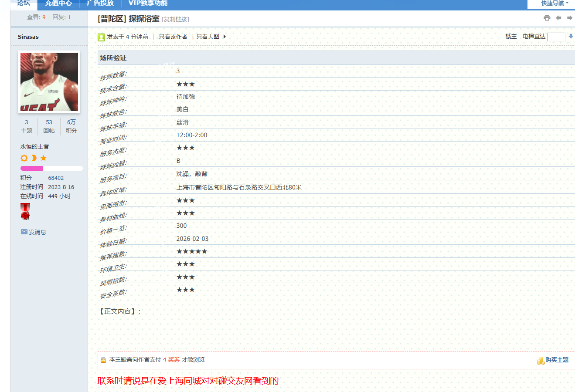Viewport: 575px width, 392px height.
Task: Click the blue elevator jump arrow icon
Action: click(x=571, y=37)
